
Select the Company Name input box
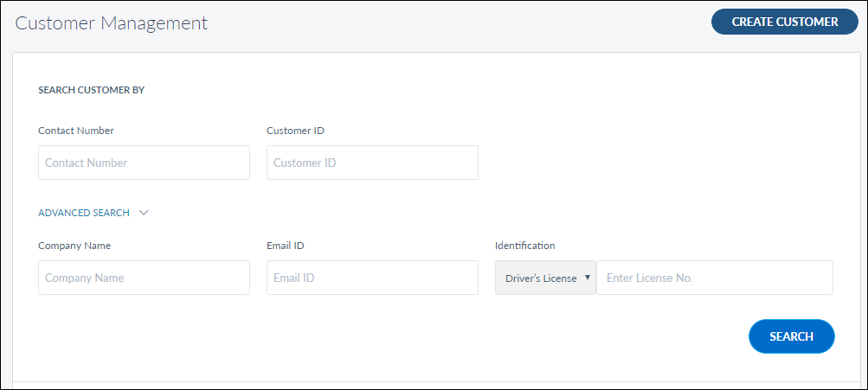point(144,278)
